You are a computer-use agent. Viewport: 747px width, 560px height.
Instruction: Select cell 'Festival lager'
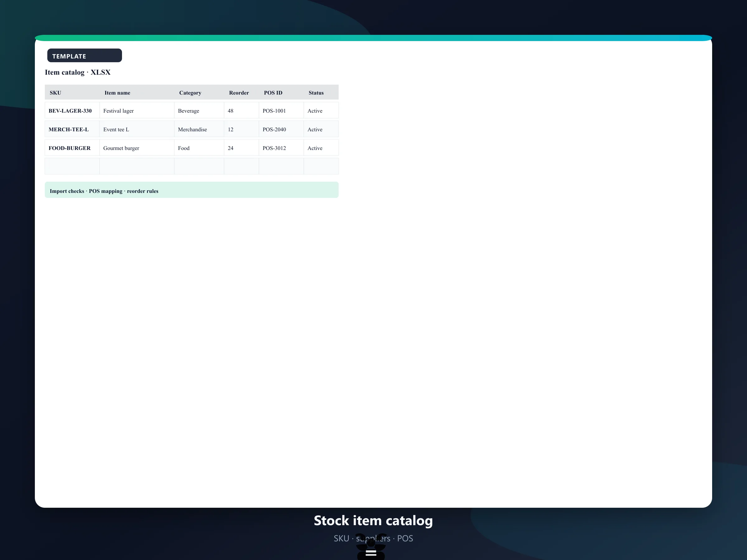click(x=137, y=110)
